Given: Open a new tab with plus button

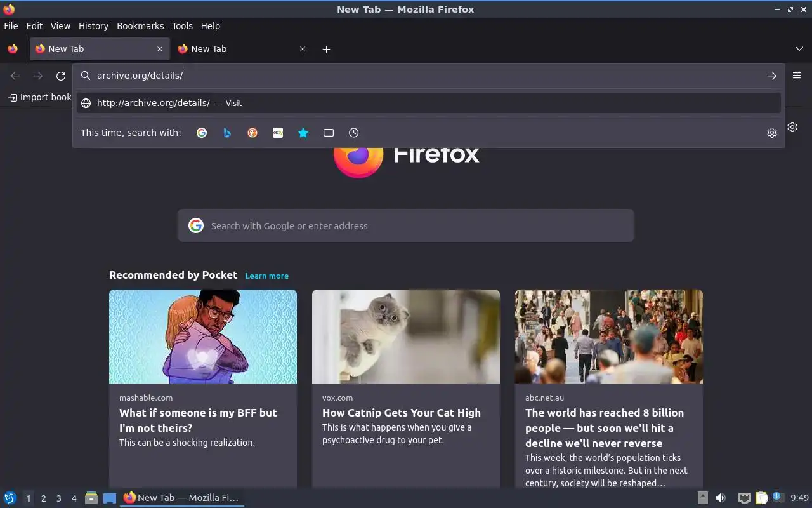Looking at the screenshot, I should click(326, 49).
